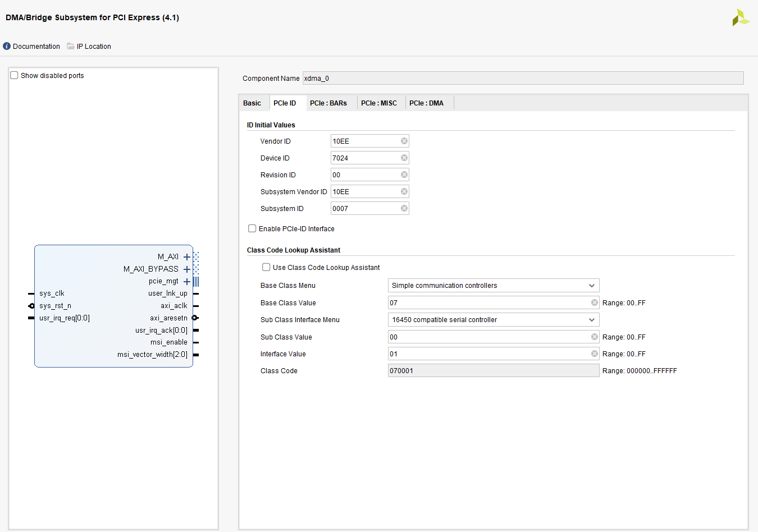
Task: Expand the M_AXI interface plus icon
Action: tap(187, 257)
